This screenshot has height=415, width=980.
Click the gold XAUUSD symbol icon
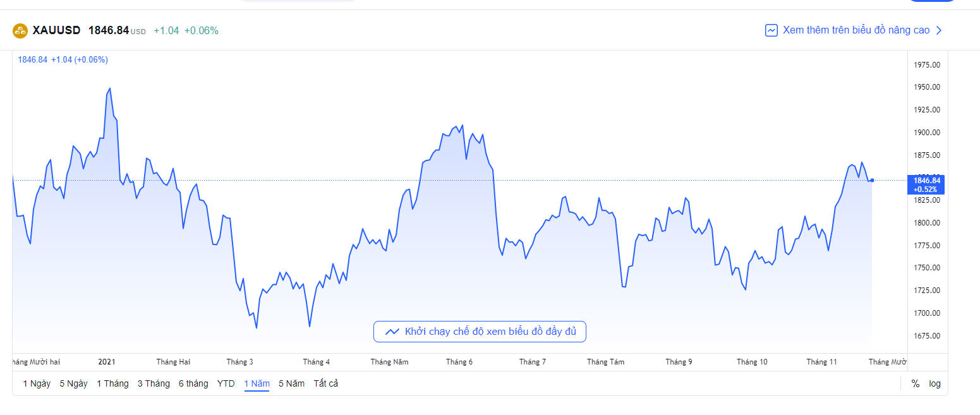[x=20, y=30]
